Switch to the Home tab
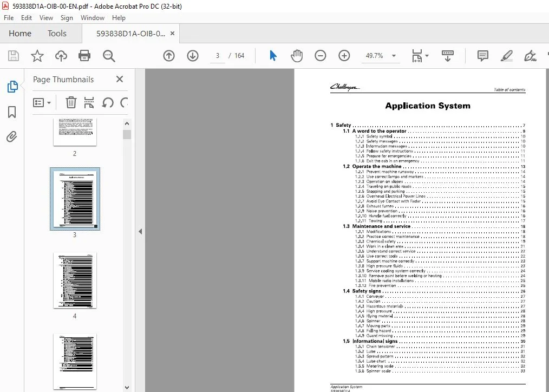The image size is (549, 392). [20, 33]
